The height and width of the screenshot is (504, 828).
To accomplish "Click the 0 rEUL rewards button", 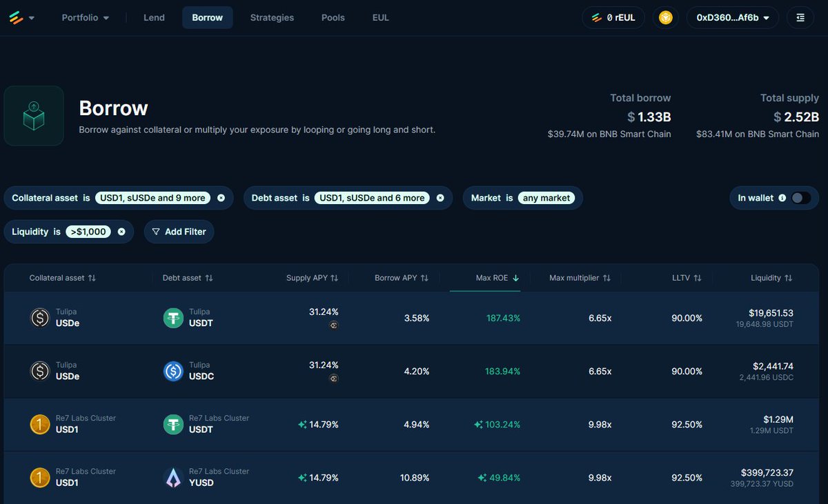I will 613,18.
